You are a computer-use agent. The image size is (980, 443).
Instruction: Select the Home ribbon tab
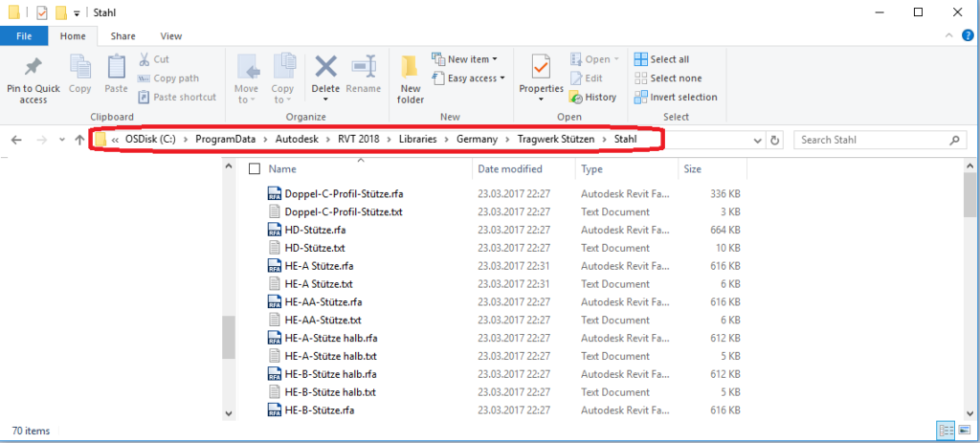click(x=73, y=36)
